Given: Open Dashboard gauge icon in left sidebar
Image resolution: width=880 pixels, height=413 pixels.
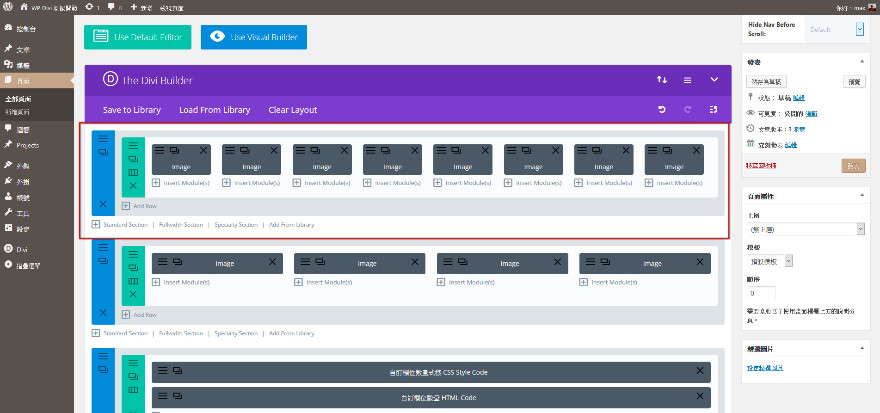Looking at the screenshot, I should [8, 27].
